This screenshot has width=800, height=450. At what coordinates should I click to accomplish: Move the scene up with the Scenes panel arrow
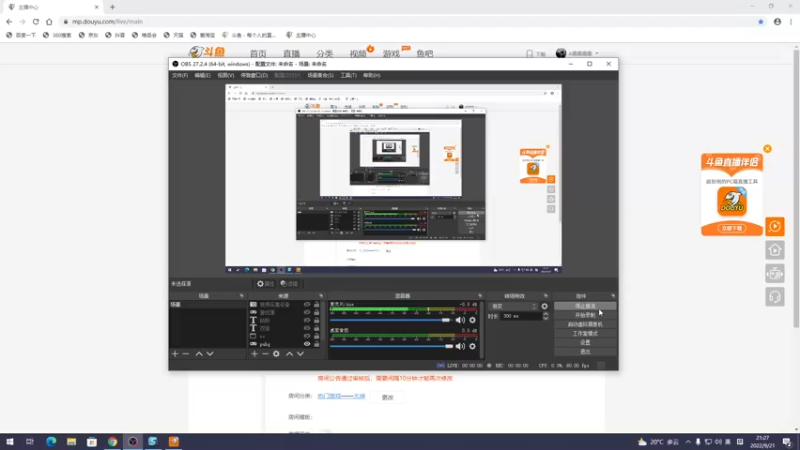pos(199,354)
